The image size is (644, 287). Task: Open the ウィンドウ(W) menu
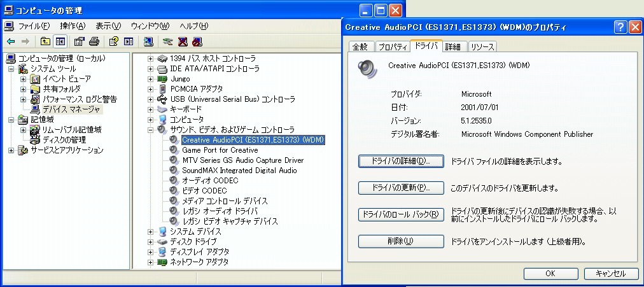150,26
